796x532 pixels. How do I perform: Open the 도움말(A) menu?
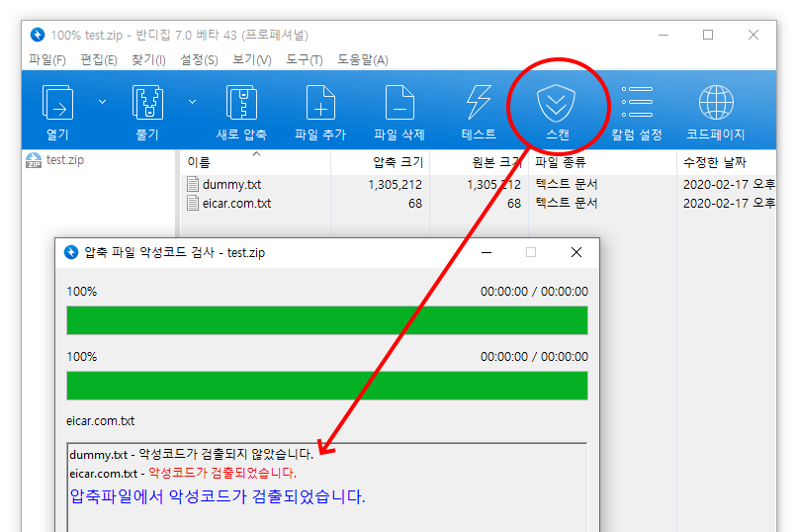coord(363,60)
